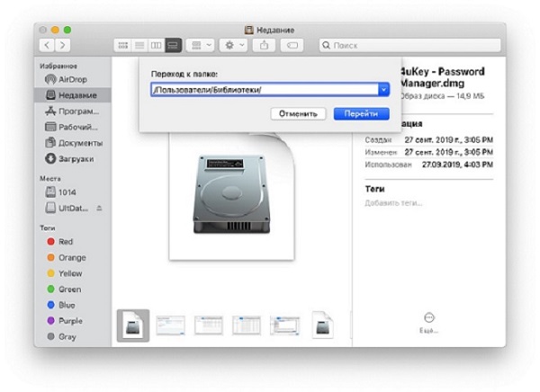
Task: Click the Edit Tags toolbar icon
Action: coord(292,45)
